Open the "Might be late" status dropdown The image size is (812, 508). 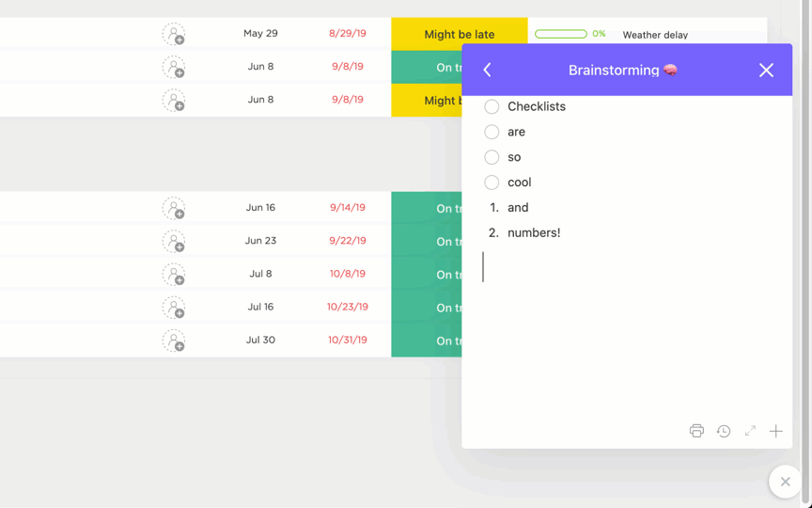pyautogui.click(x=459, y=34)
